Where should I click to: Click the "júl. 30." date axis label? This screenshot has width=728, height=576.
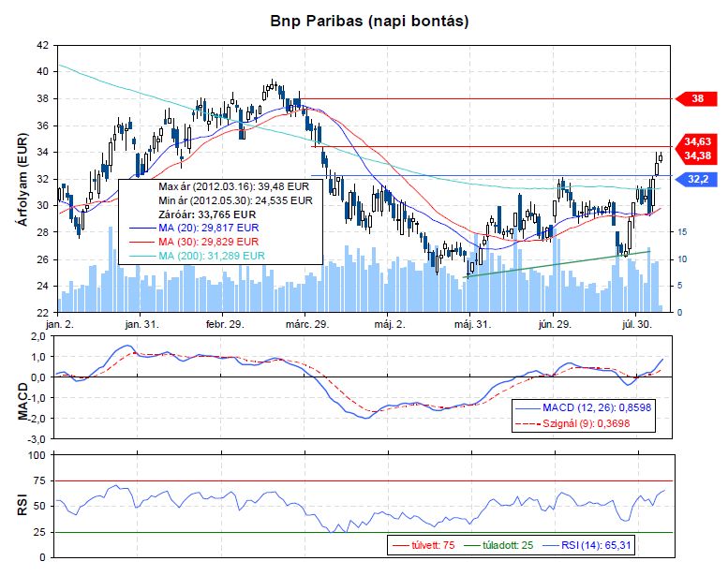point(637,324)
